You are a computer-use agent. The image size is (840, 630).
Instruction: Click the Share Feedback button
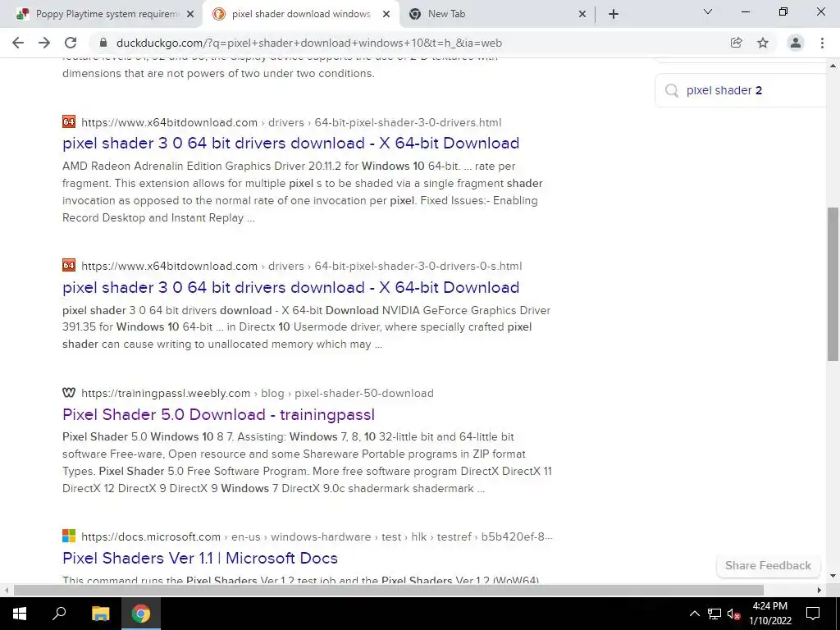(x=768, y=566)
